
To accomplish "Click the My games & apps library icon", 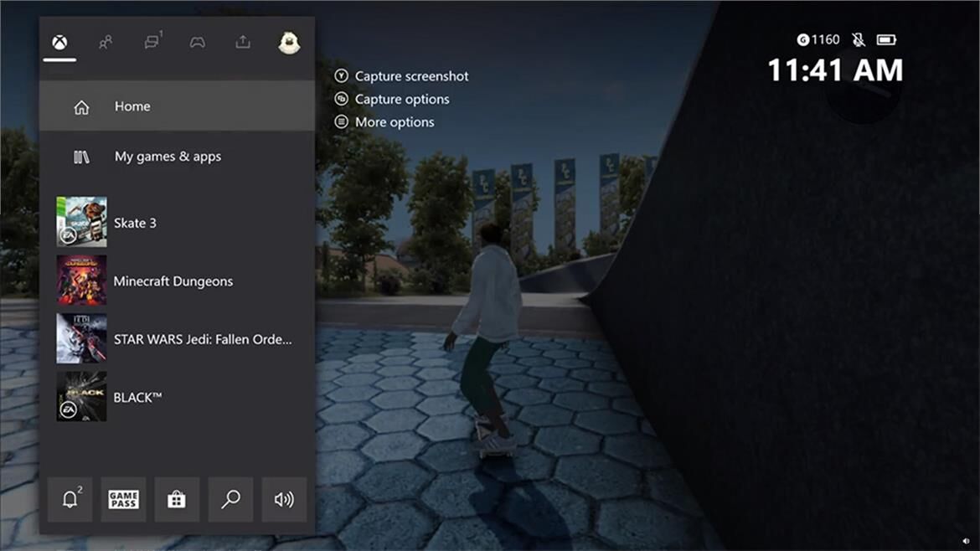I will tap(81, 157).
